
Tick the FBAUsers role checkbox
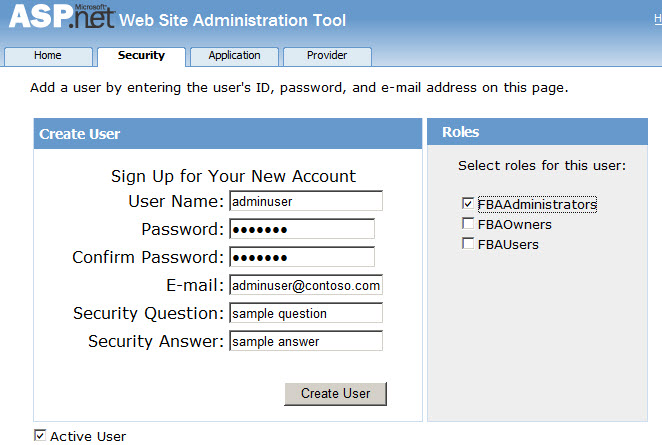467,244
